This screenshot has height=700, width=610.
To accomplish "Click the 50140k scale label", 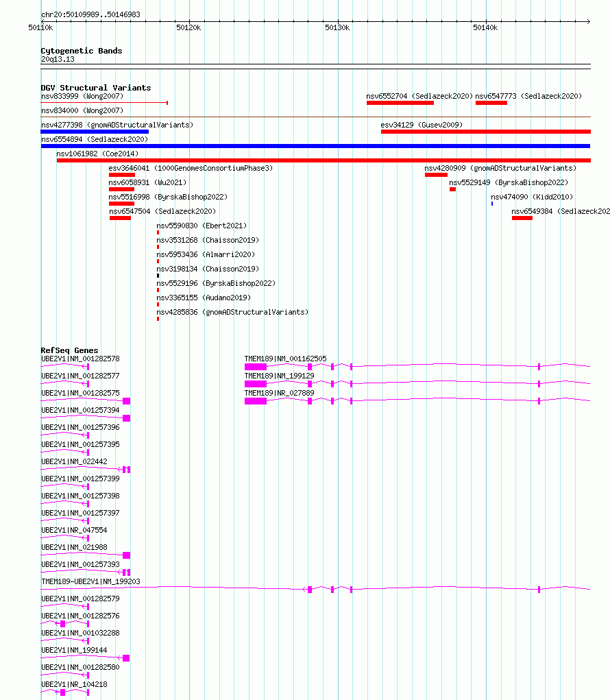I will [x=485, y=27].
